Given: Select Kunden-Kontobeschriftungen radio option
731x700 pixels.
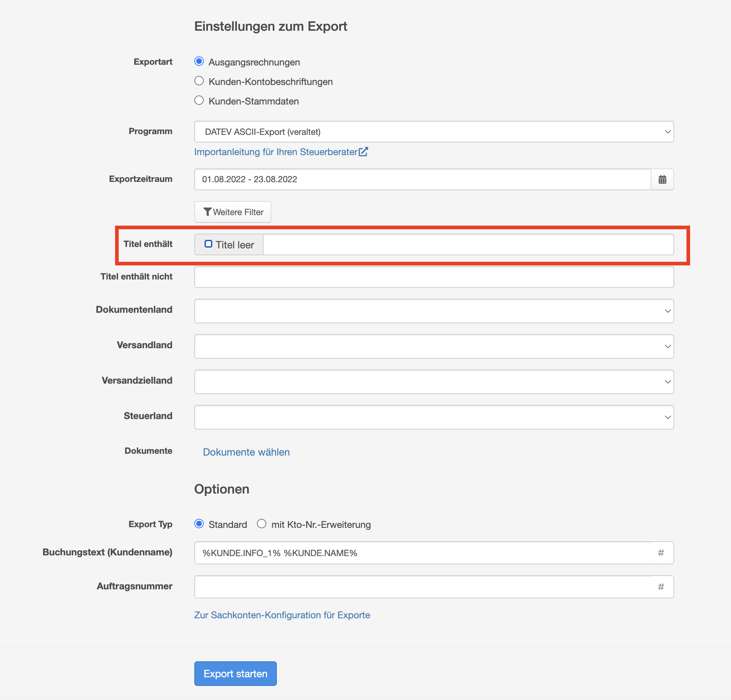Looking at the screenshot, I should click(x=199, y=81).
